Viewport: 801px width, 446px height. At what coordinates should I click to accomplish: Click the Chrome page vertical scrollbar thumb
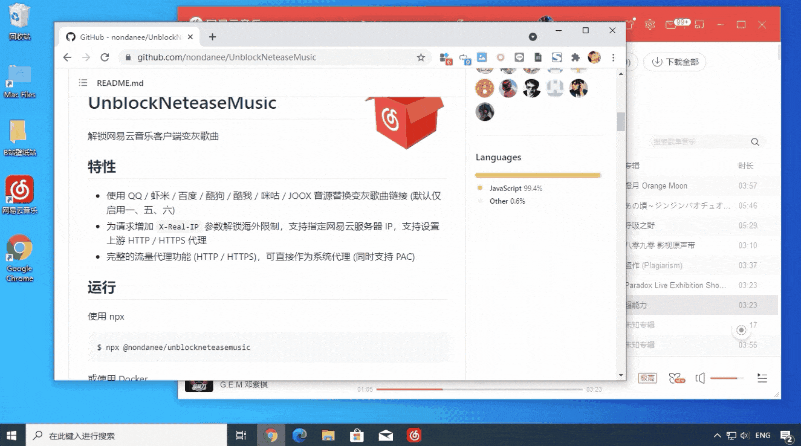(621, 122)
